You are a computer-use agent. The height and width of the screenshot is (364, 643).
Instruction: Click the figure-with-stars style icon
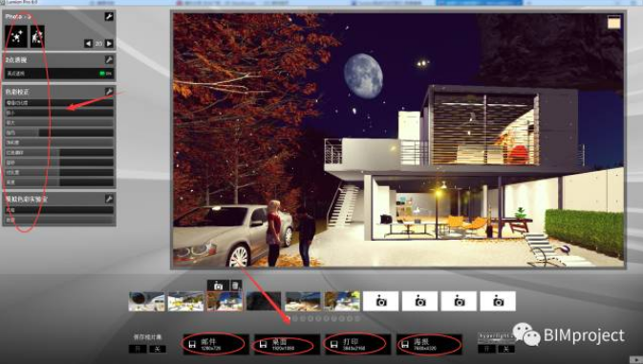tap(37, 37)
